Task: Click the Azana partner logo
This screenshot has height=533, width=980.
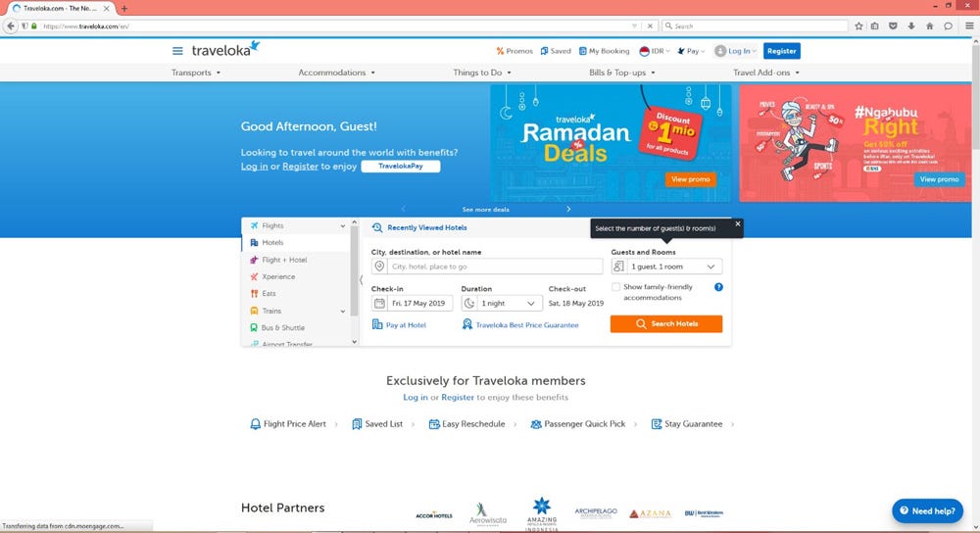Action: click(x=650, y=513)
